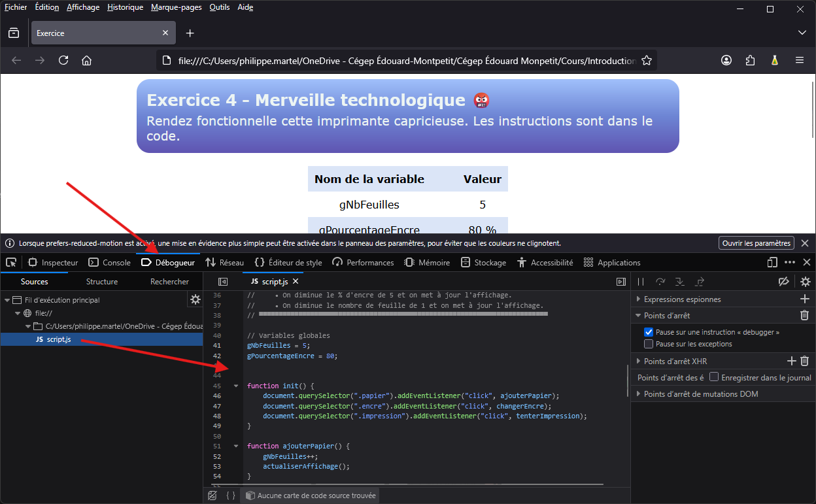Click the step out debugger button
The height and width of the screenshot is (504, 816).
[700, 282]
